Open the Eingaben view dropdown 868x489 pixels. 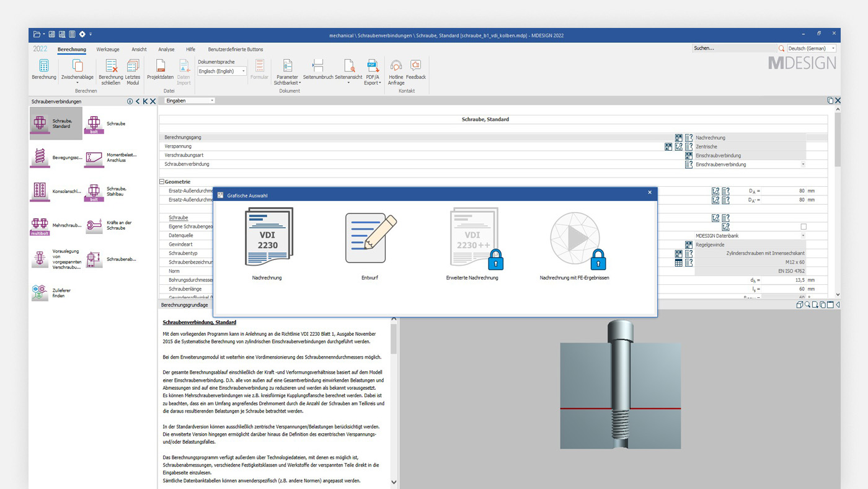point(190,101)
